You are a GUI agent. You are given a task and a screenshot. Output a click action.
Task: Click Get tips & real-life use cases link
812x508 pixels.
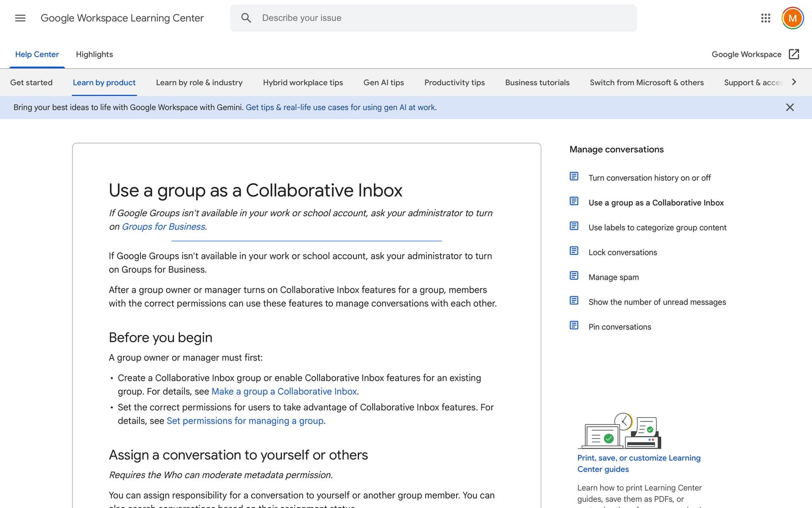[341, 107]
